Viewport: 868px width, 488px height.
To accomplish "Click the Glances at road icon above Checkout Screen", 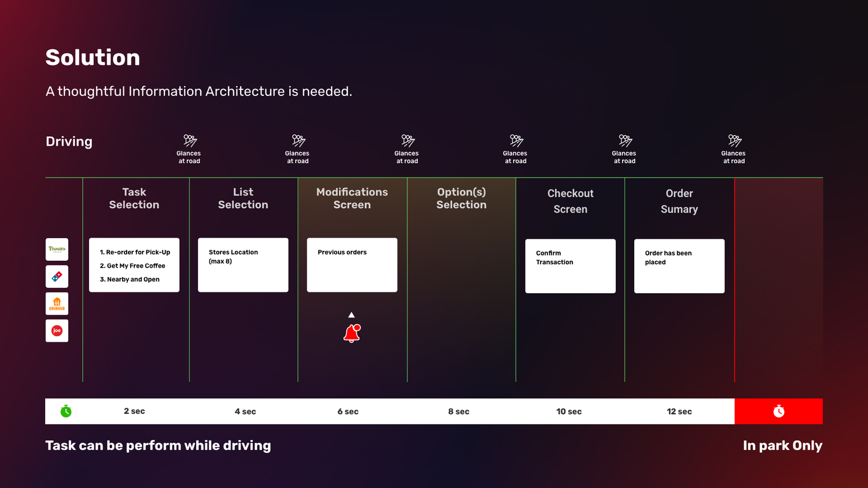I will [624, 147].
